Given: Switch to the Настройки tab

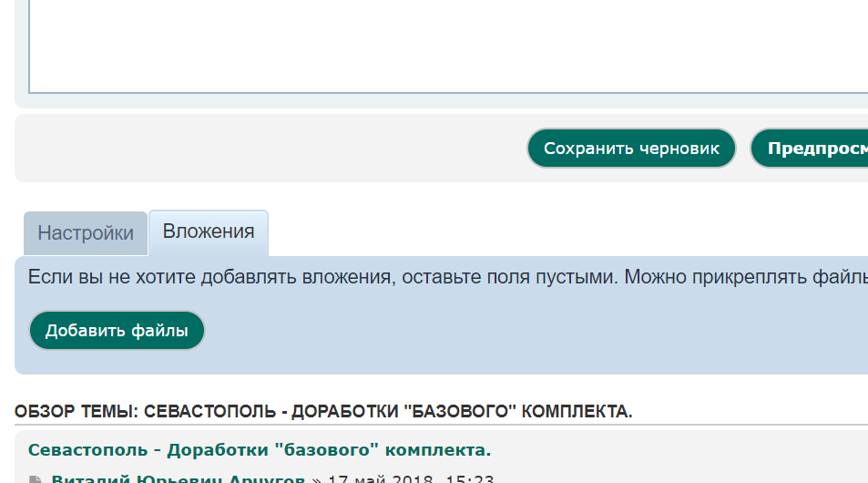Looking at the screenshot, I should tap(86, 233).
